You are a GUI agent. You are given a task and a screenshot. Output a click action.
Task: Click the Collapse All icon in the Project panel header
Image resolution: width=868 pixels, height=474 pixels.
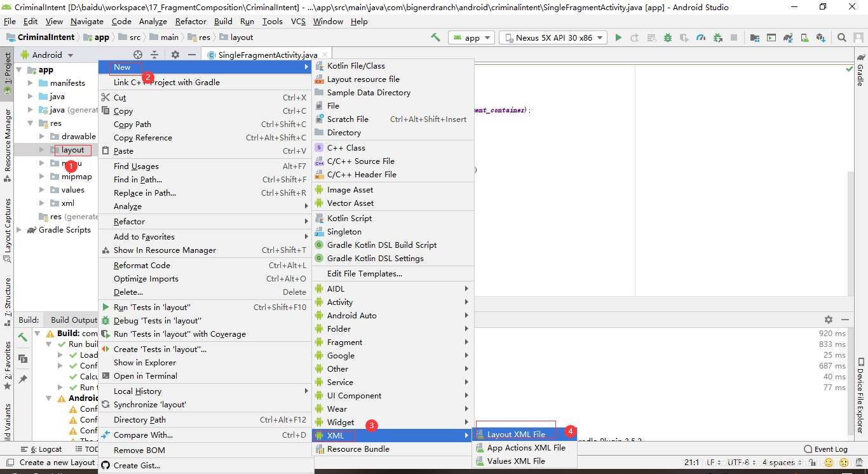click(x=155, y=55)
